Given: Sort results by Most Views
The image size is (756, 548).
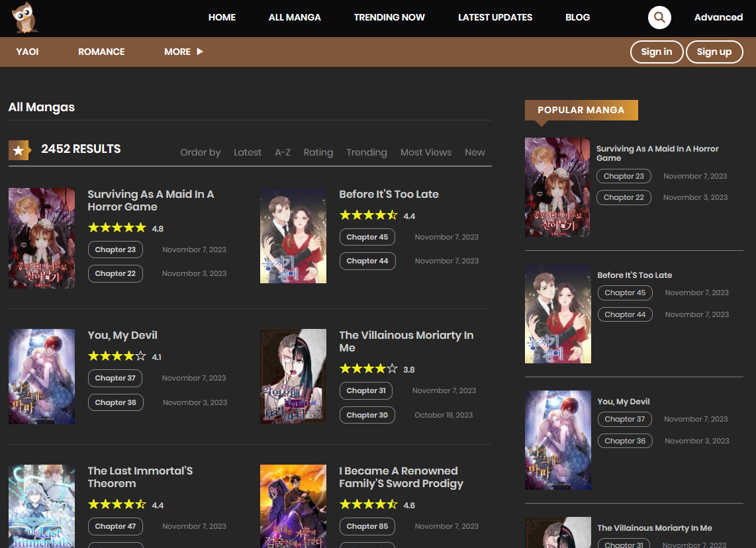Looking at the screenshot, I should (x=426, y=152).
